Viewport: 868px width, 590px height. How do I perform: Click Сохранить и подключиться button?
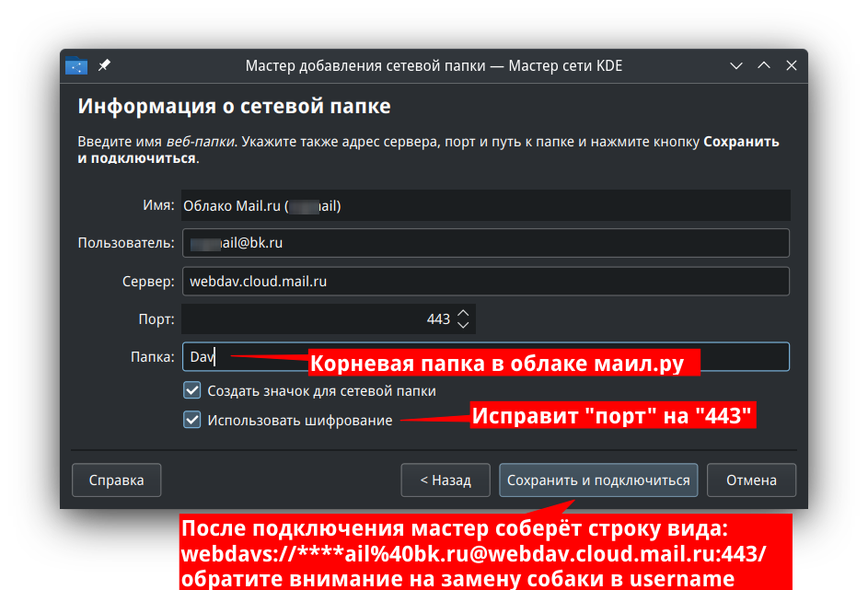(598, 480)
